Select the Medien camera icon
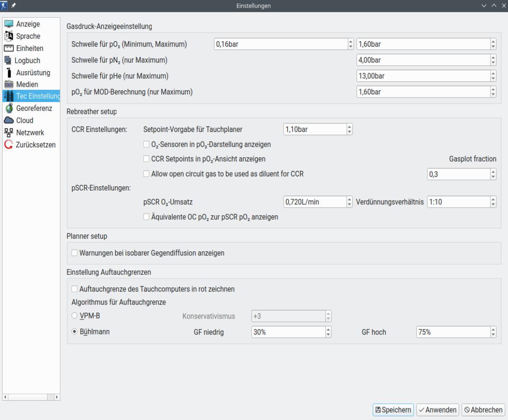508x420 pixels. 8,84
